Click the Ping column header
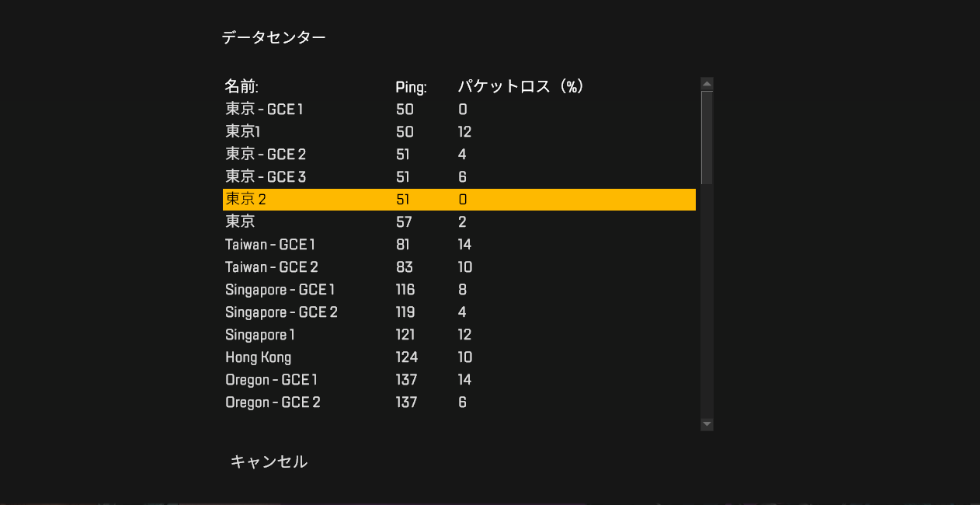Screen dimensions: 980x505 pyautogui.click(x=410, y=87)
